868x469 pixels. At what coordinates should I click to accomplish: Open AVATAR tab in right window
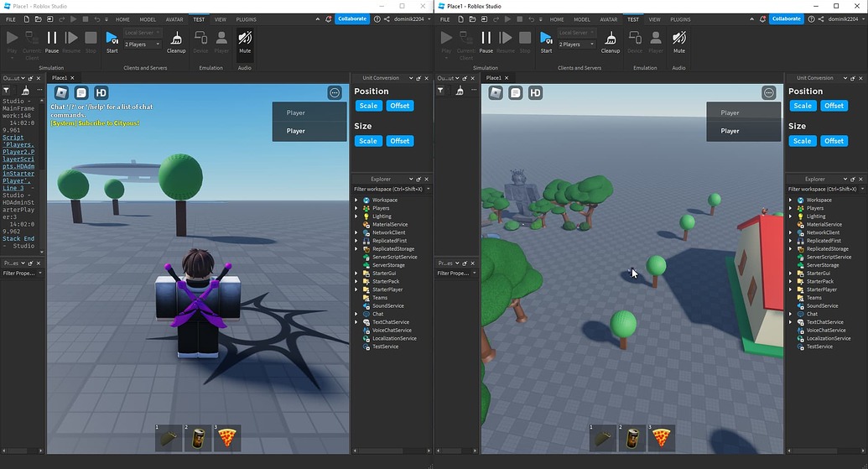[608, 19]
